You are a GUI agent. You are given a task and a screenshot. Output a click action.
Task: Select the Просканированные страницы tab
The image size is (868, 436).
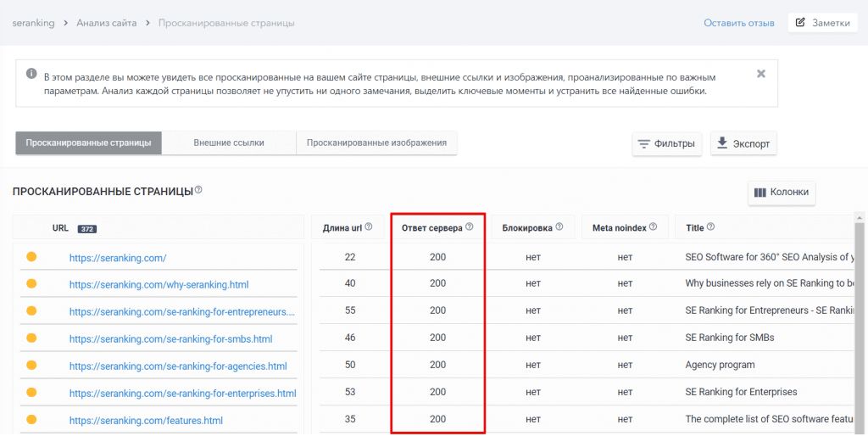[88, 143]
